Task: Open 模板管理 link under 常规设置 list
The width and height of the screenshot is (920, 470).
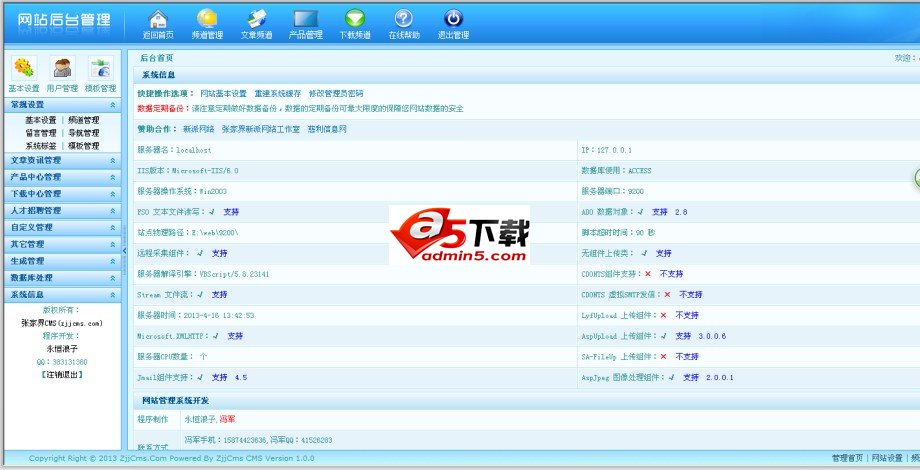Action: [84, 146]
